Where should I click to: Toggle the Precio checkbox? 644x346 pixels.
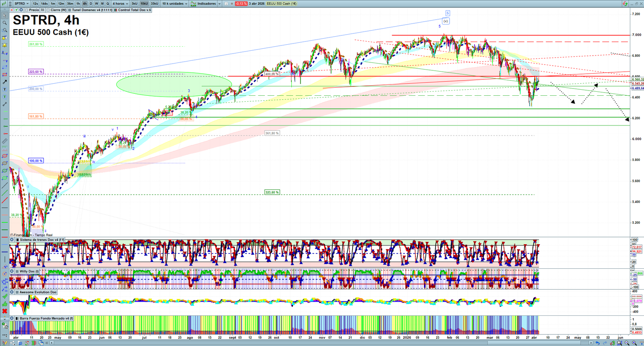tap(27, 10)
